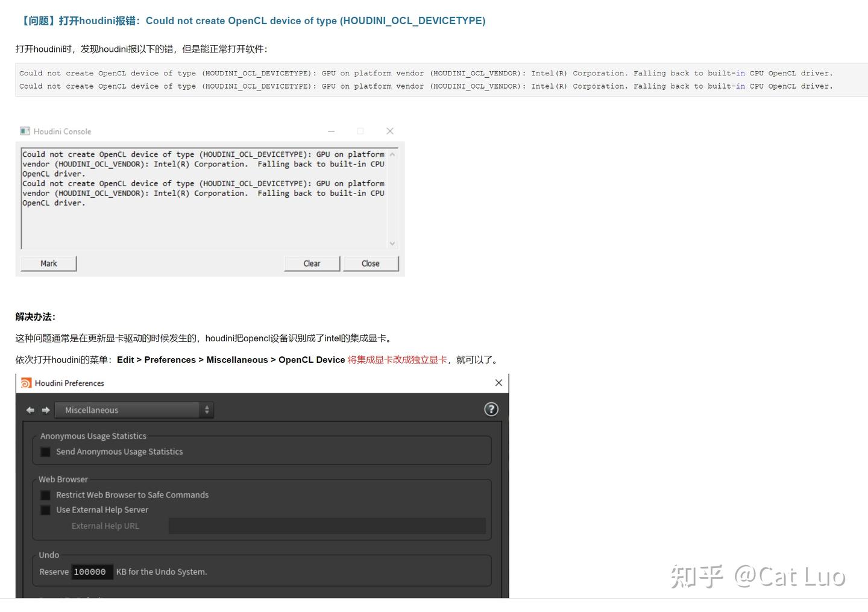Image resolution: width=868 pixels, height=612 pixels.
Task: Open the help question mark icon
Action: [x=491, y=409]
